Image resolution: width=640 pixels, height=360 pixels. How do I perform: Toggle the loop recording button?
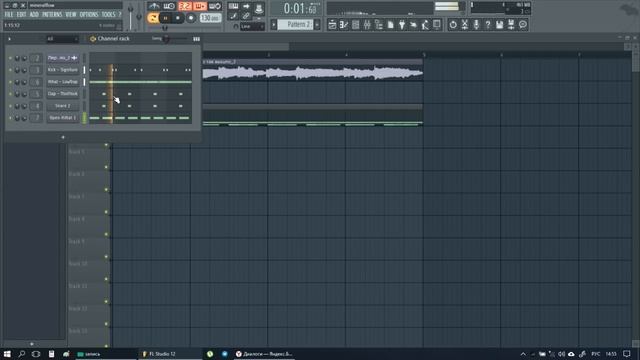pos(215,6)
